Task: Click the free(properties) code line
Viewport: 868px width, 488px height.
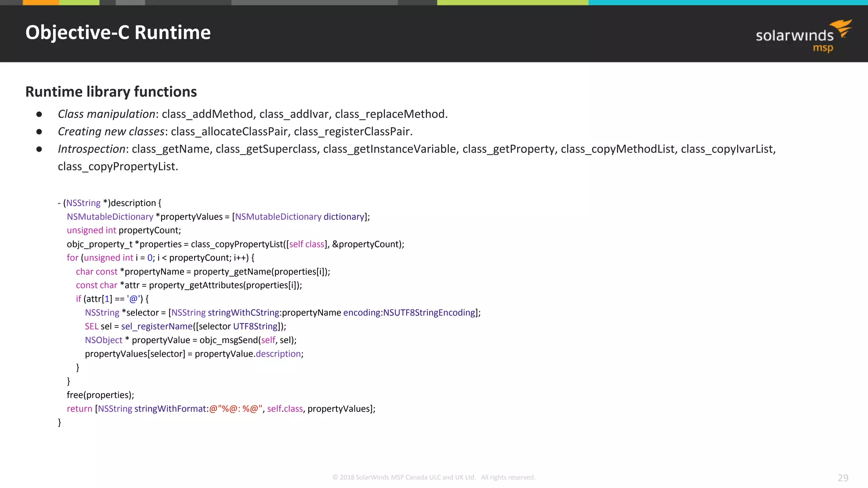Action: coord(100,395)
